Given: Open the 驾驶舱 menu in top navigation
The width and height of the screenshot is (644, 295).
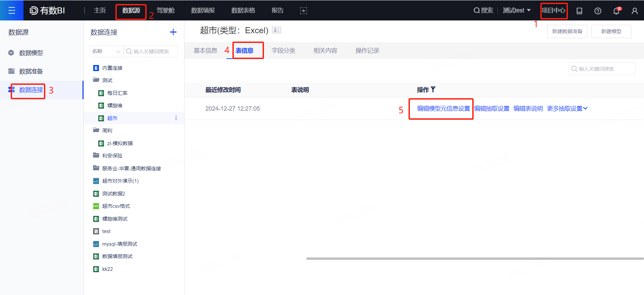Looking at the screenshot, I should pos(166,10).
